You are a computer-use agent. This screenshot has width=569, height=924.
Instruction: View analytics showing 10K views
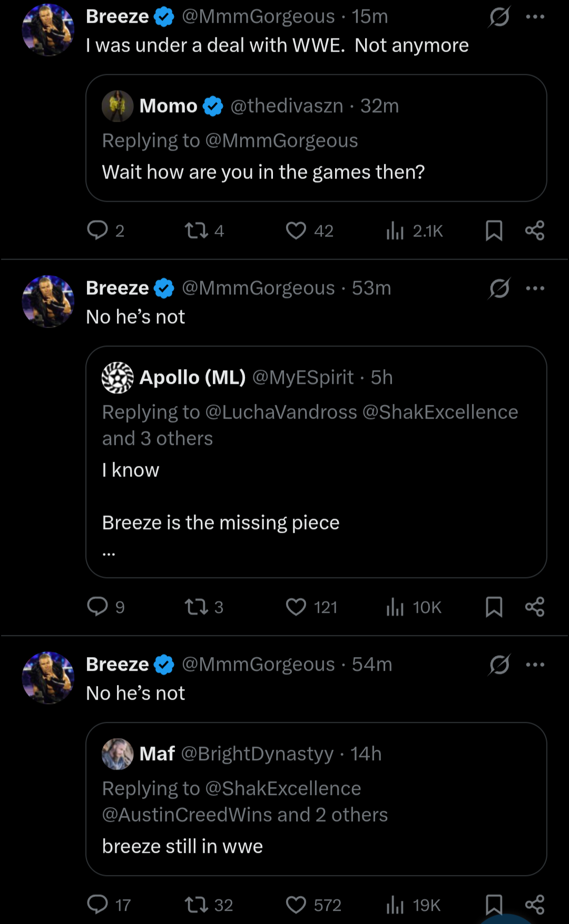point(414,607)
